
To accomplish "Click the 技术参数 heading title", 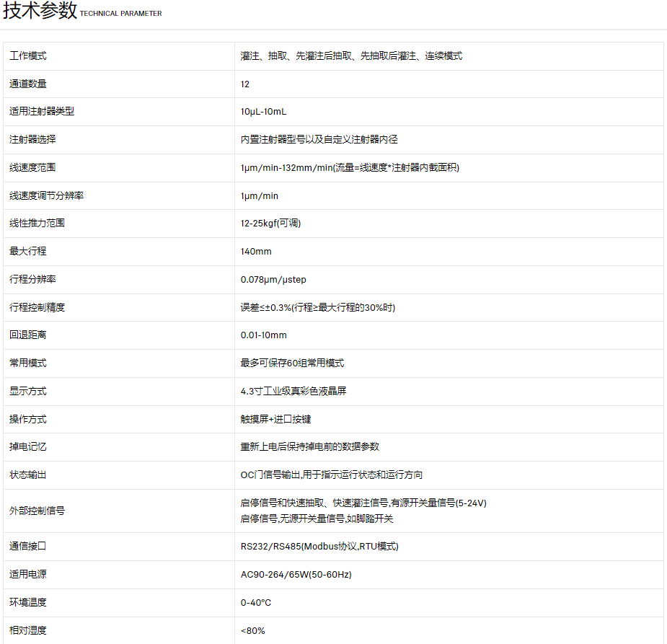I will (40, 12).
